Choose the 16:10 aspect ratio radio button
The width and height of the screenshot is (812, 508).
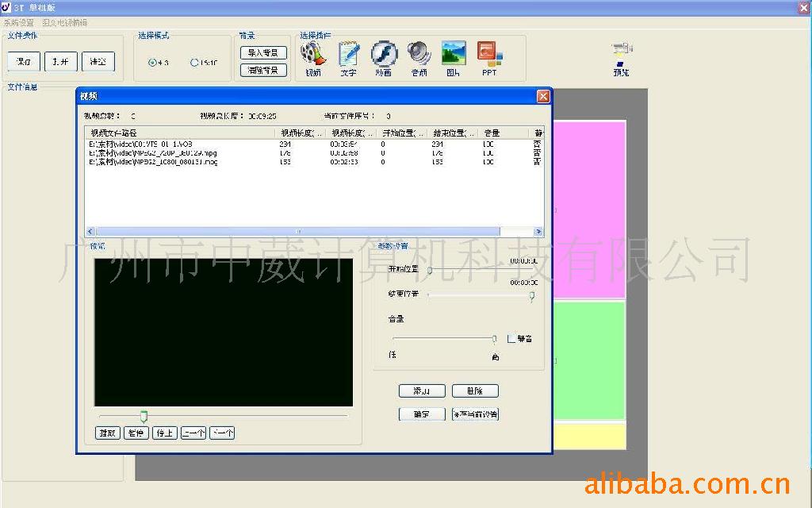pos(194,63)
